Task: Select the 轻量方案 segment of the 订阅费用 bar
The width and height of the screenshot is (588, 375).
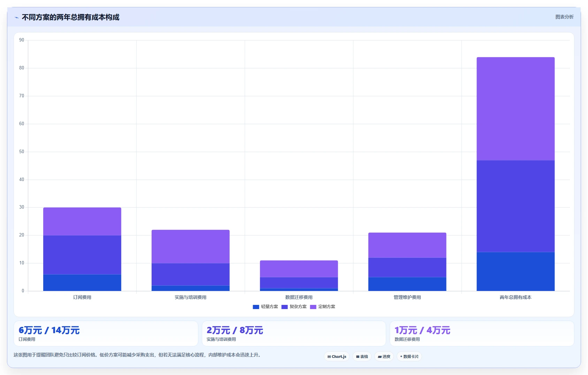Action: [82, 283]
